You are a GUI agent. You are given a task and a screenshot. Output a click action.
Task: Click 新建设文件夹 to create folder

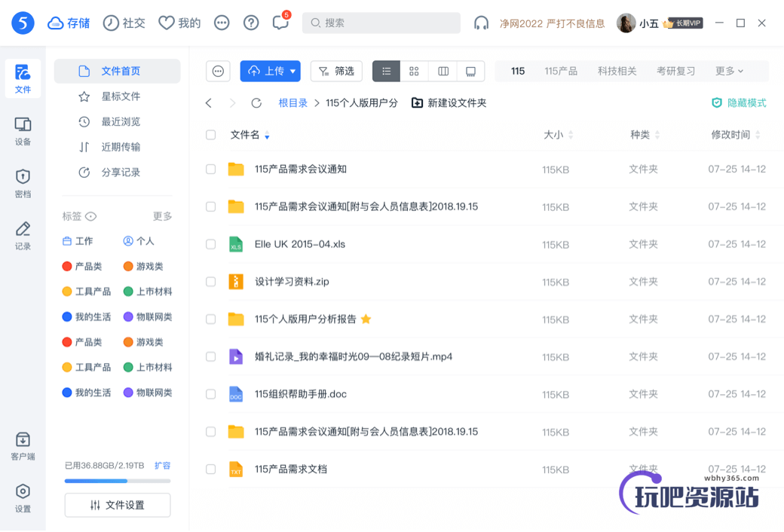[x=449, y=103]
